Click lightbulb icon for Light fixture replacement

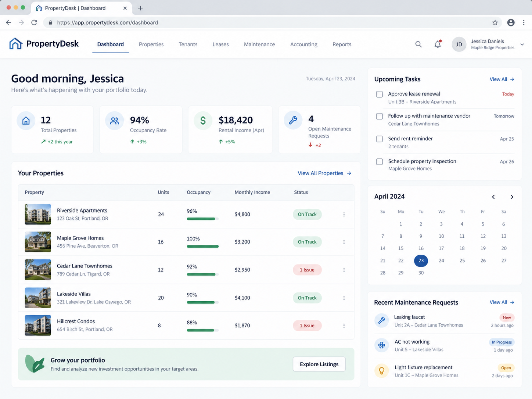pyautogui.click(x=382, y=371)
